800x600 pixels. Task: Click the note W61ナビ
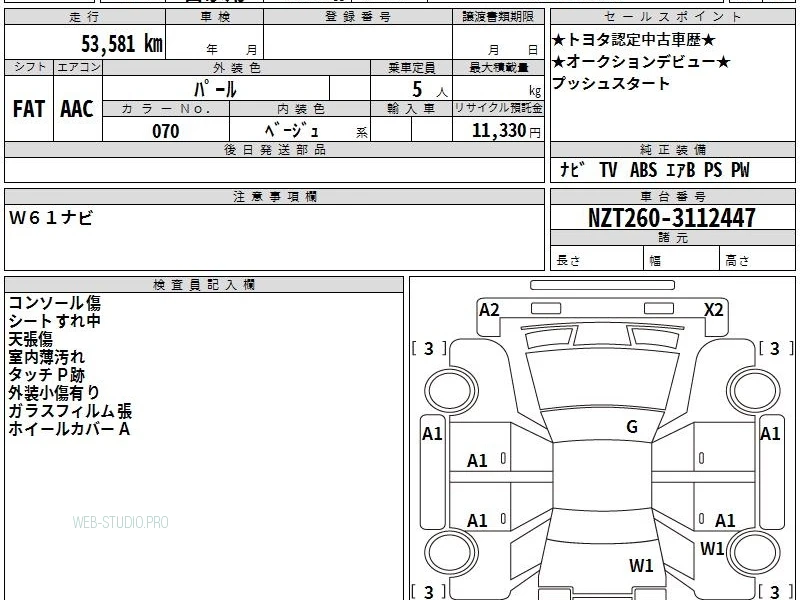[x=51, y=218]
